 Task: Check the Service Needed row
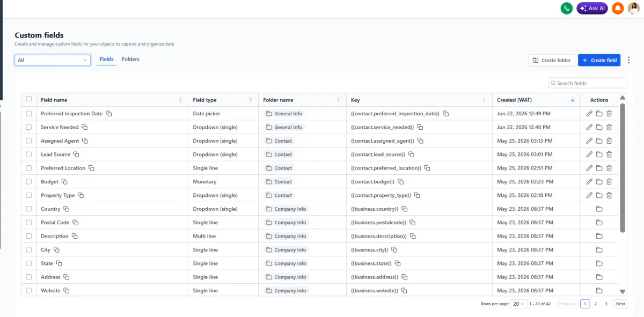click(x=29, y=127)
